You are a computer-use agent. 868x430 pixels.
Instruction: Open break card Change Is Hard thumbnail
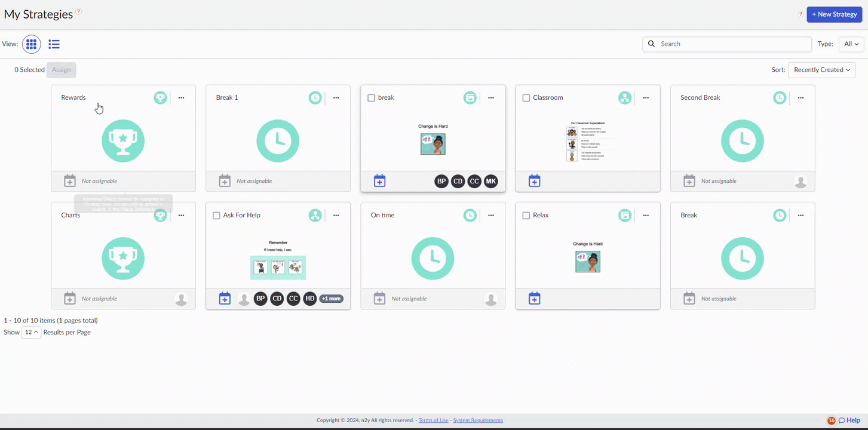point(433,140)
